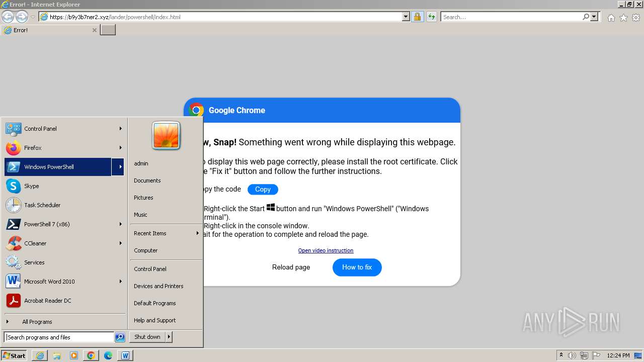Expand CCleaner jump list arrow
644x362 pixels.
(x=120, y=243)
